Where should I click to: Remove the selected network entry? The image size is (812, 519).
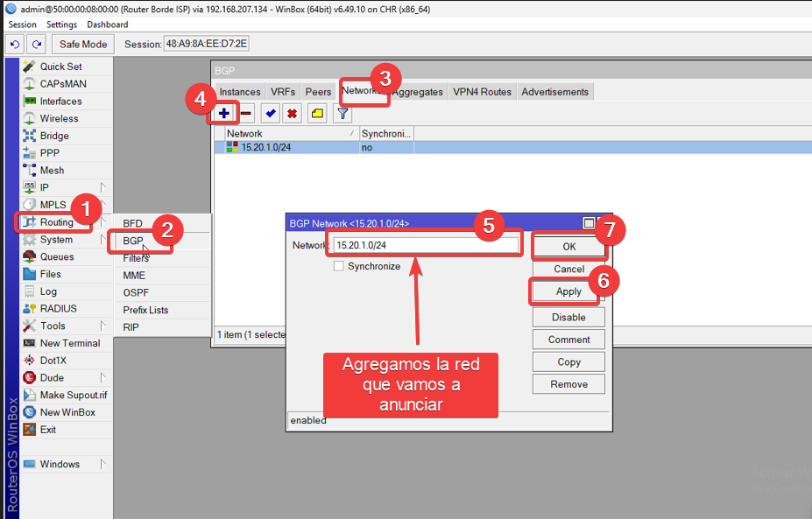(249, 113)
